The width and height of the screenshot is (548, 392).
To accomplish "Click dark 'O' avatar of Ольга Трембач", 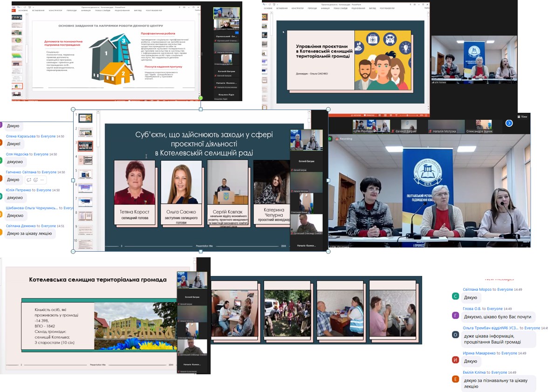I will point(455,335).
